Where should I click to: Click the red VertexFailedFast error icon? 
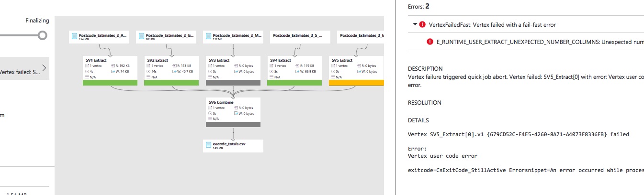click(422, 24)
